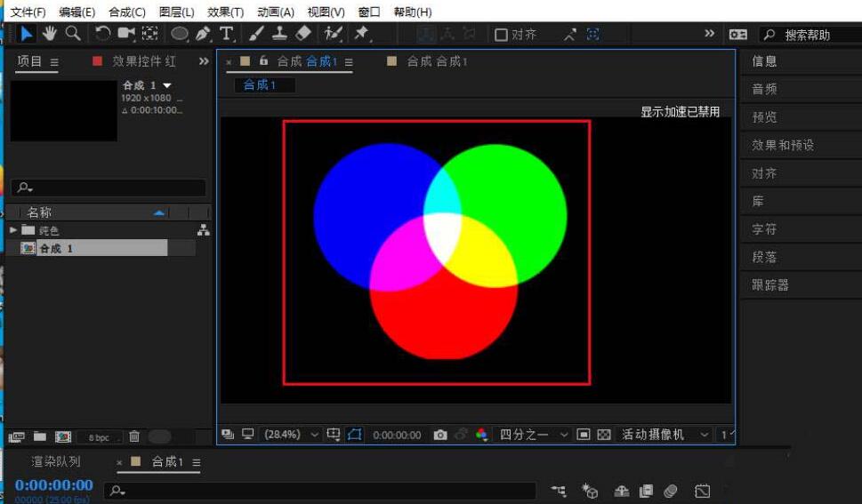Viewport: 862px width, 504px height.
Task: Open the 四分之一 resolution dropdown
Action: [x=532, y=435]
